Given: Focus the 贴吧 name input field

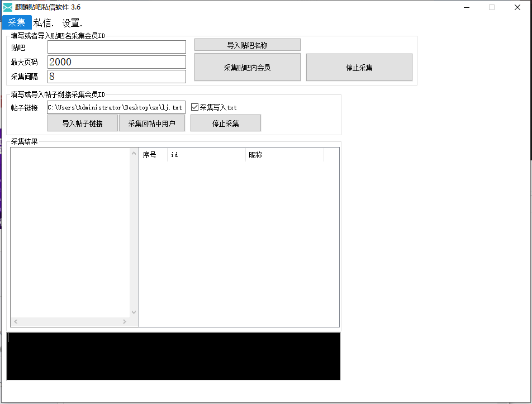Looking at the screenshot, I should tap(117, 47).
